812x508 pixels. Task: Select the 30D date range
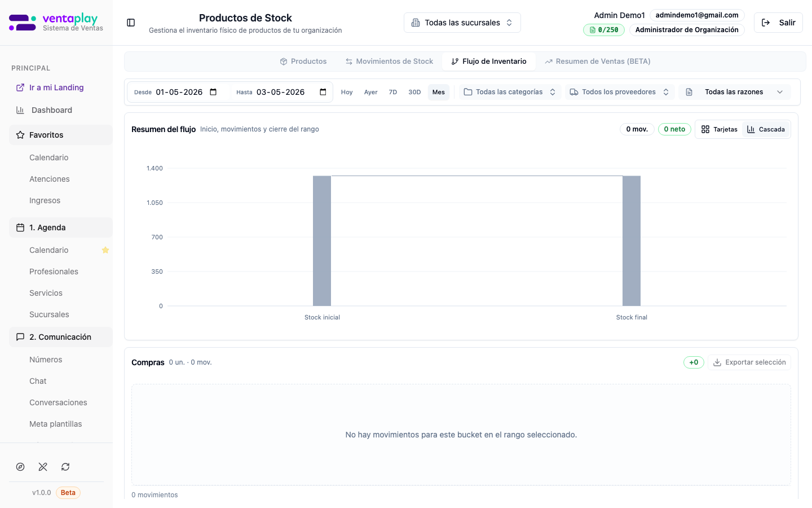click(x=414, y=92)
